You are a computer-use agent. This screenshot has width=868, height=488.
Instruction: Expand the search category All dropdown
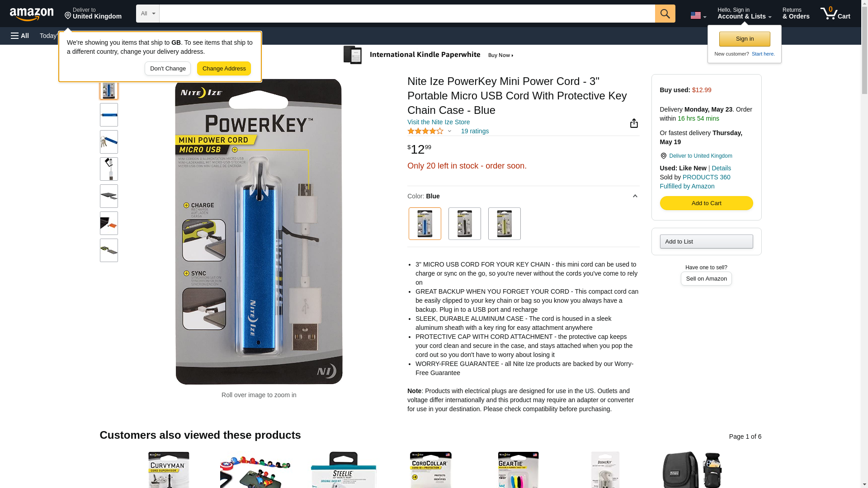147,14
